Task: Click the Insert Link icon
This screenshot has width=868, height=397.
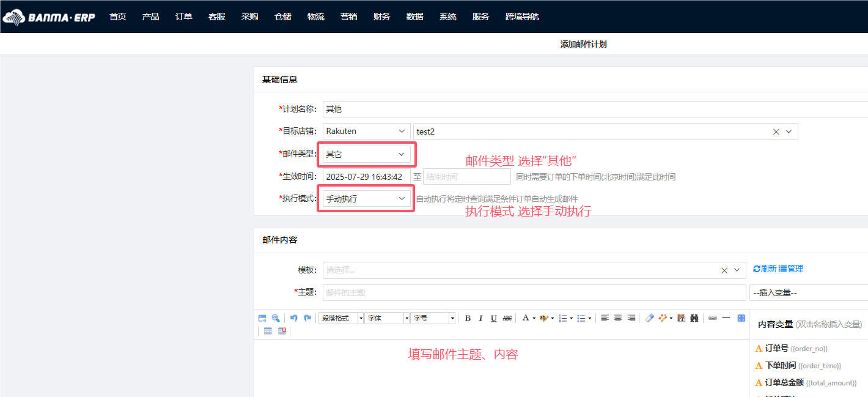Action: 712,317
